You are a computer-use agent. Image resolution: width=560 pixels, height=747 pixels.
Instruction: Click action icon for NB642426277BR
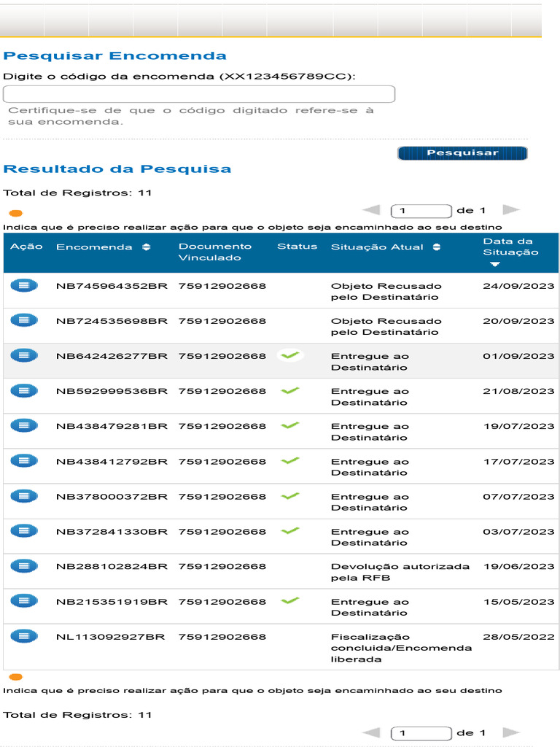(23, 355)
